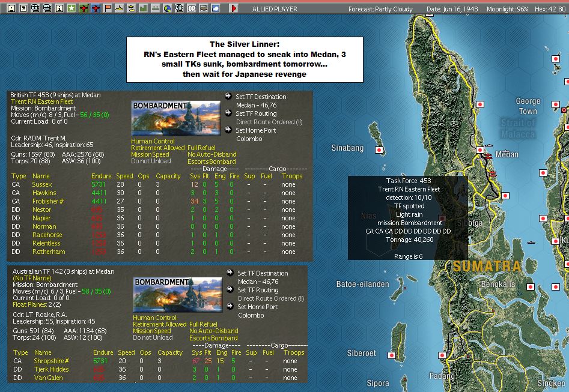569x392 pixels.
Task: Toggle Full Refuel for Australian TF 142
Action: click(203, 324)
